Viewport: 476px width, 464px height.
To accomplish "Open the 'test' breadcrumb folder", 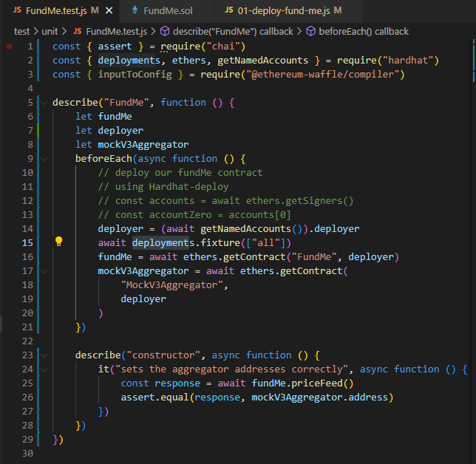I will pyautogui.click(x=22, y=31).
